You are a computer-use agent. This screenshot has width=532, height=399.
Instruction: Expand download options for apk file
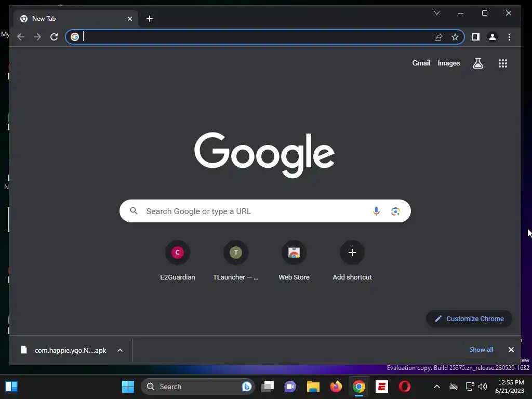pos(120,350)
